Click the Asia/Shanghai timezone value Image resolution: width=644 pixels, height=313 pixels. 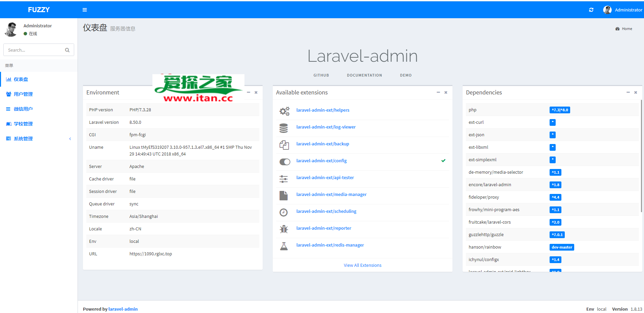144,216
